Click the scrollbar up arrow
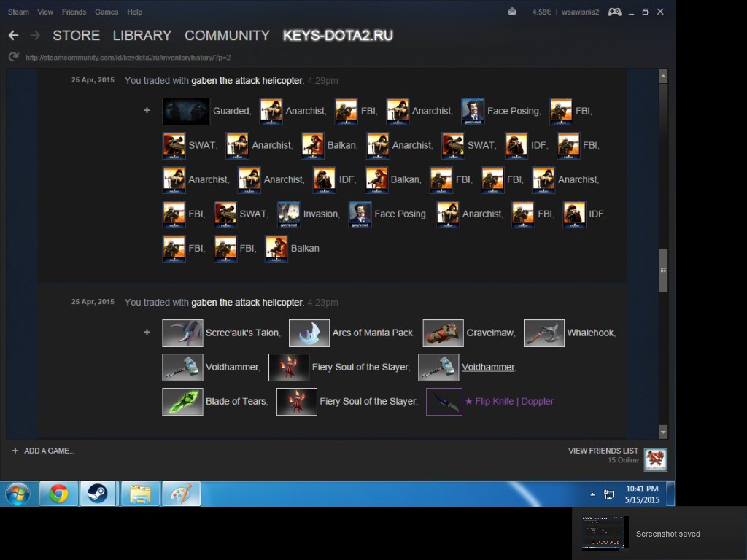Viewport: 747px width, 560px height. pyautogui.click(x=663, y=76)
